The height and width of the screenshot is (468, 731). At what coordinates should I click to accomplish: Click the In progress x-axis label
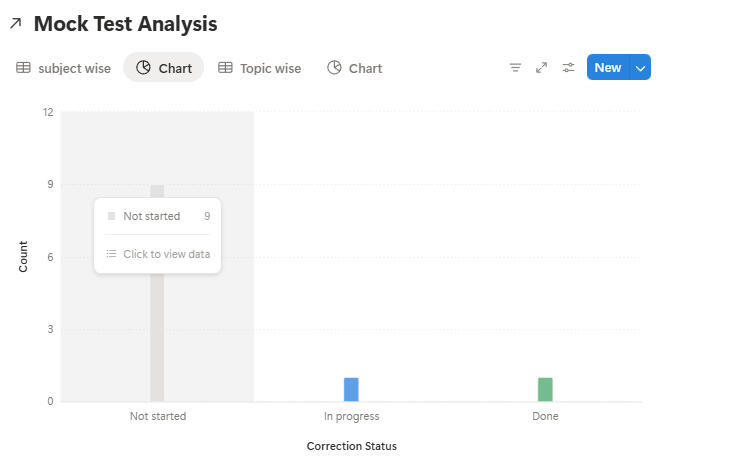(x=351, y=416)
